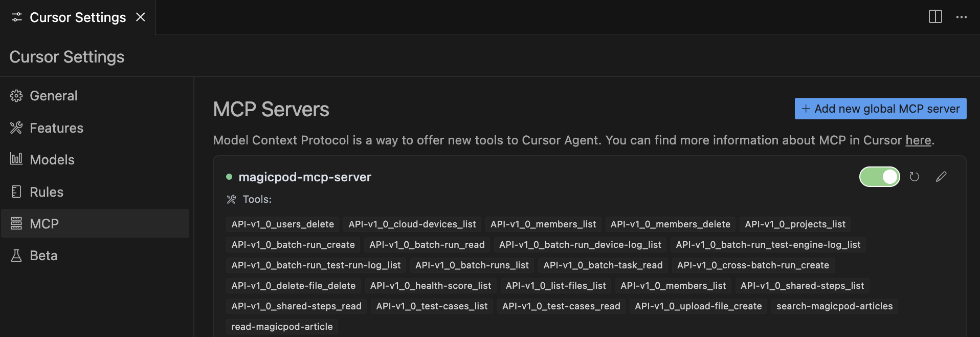Select the Cursor Settings tab
Image resolution: width=980 pixels, height=337 pixels.
[x=78, y=17]
